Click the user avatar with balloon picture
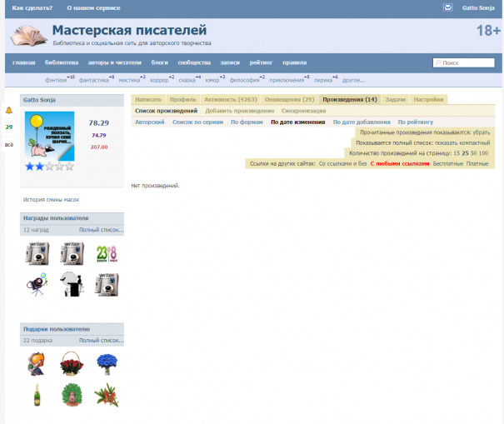 [x=50, y=136]
